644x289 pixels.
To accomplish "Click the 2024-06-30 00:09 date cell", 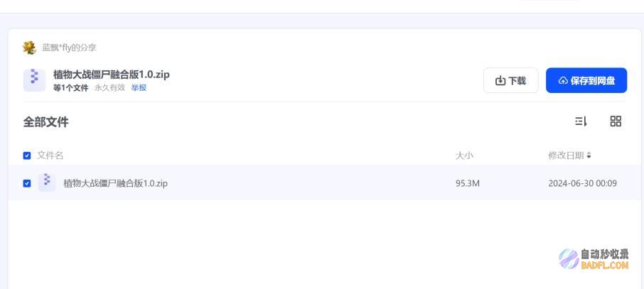I will (582, 183).
